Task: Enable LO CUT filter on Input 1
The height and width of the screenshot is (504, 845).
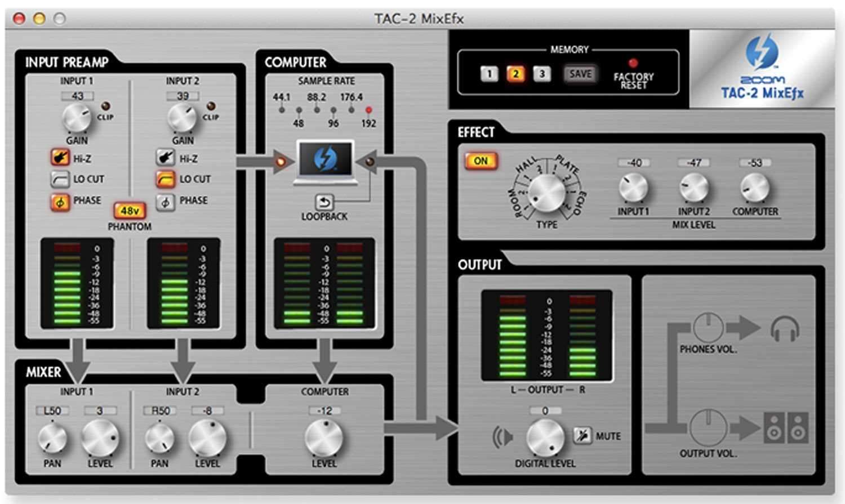Action: pos(59,179)
